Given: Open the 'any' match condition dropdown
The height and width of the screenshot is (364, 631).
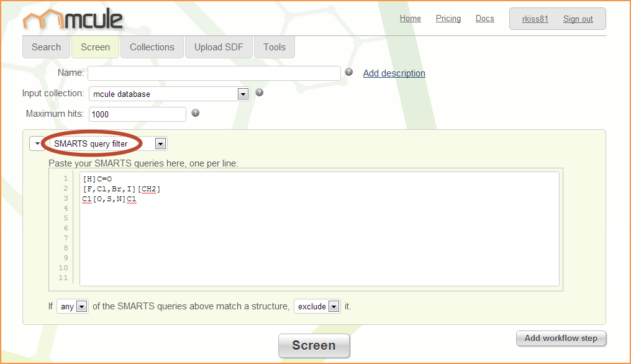Looking at the screenshot, I should tap(73, 306).
